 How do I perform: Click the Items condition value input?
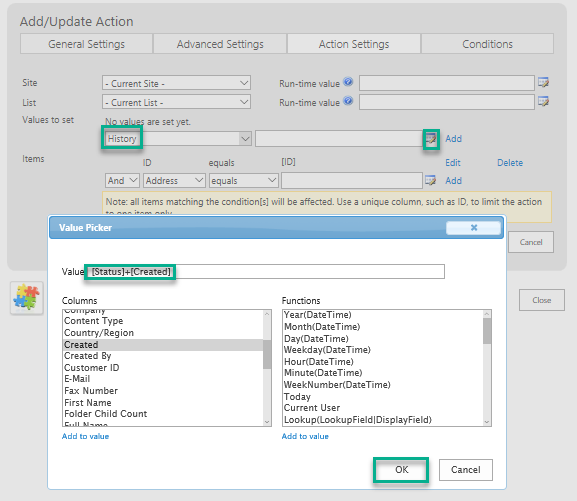(x=352, y=180)
